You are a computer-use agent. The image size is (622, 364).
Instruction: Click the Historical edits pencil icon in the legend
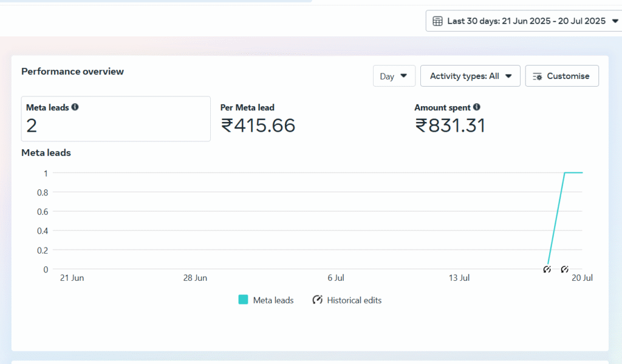316,300
